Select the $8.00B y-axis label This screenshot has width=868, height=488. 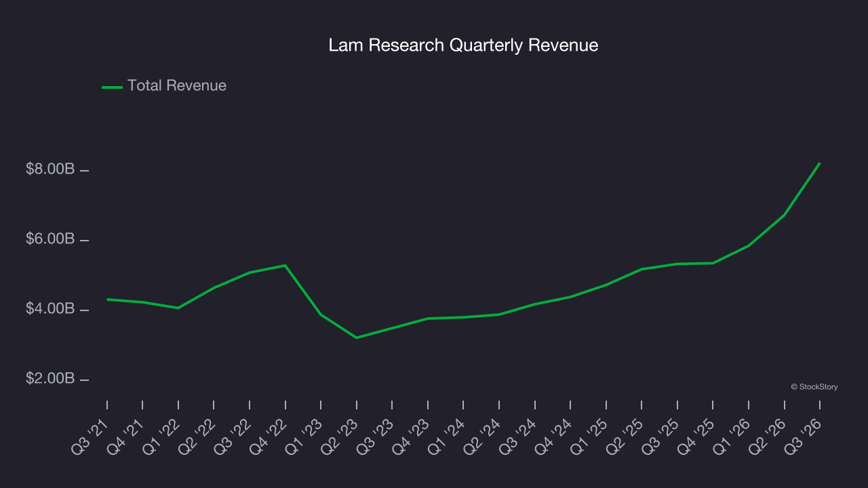(x=50, y=169)
